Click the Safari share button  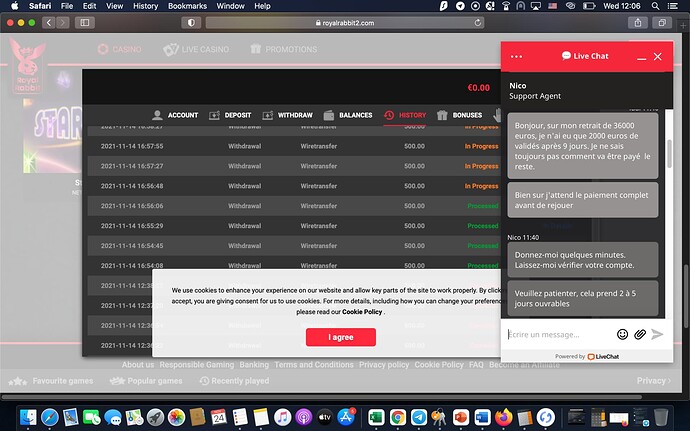click(x=638, y=22)
